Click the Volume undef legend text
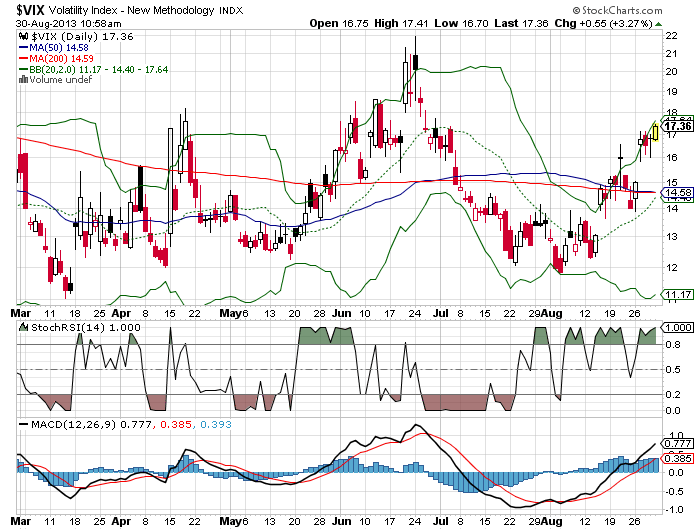Viewport: 700px width, 530px height. (61, 79)
